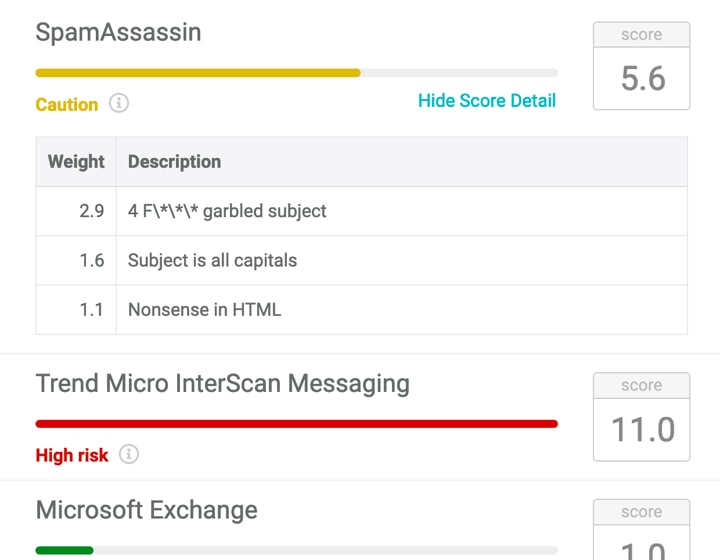720x560 pixels.
Task: Click the green Microsoft Exchange score bar
Action: (x=64, y=550)
